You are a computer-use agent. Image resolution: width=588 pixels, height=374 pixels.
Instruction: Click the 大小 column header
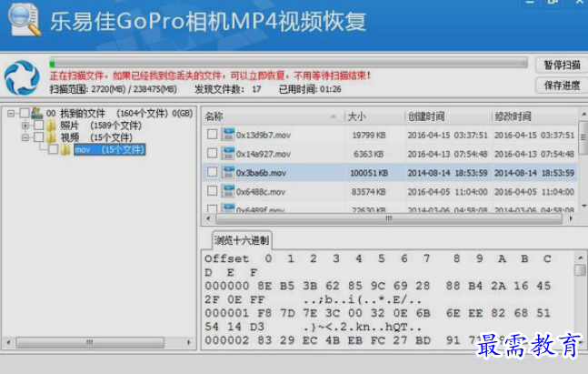[x=374, y=116]
